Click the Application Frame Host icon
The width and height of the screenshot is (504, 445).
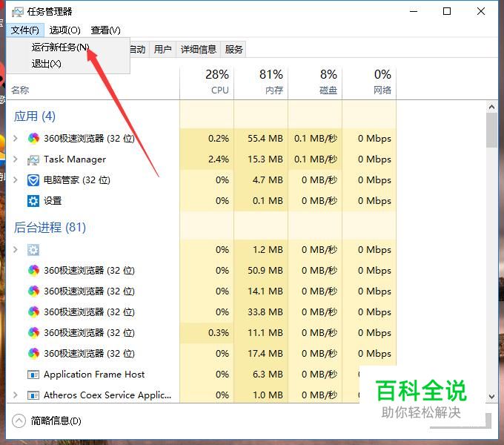(33, 375)
